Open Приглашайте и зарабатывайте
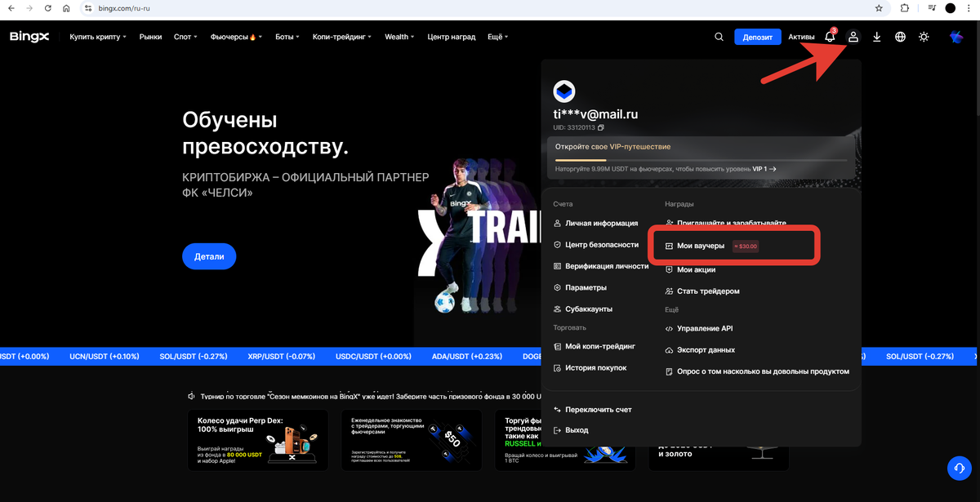 coord(726,223)
